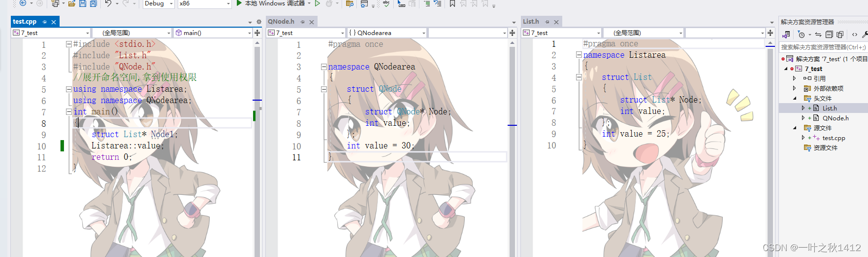Expand the 外部依赖项 node
This screenshot has width=868, height=257.
(x=794, y=88)
